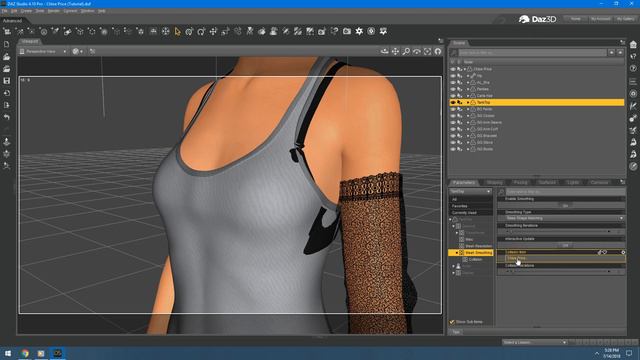Open the Create menu
Viewport: 640px width, 360px height.
coord(27,11)
